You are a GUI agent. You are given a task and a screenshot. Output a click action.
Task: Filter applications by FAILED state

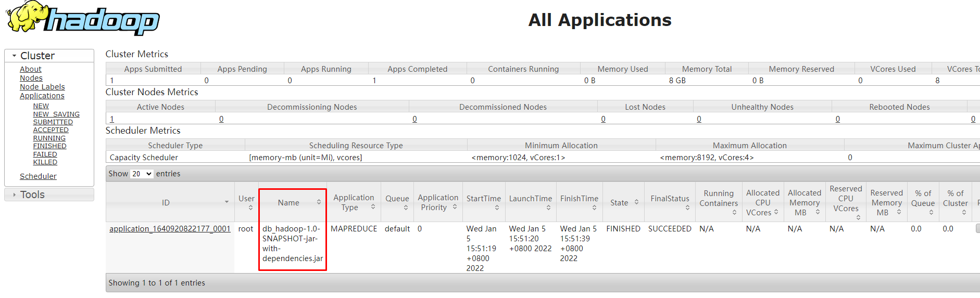45,154
